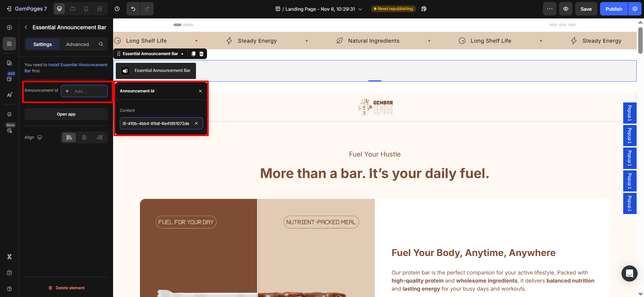Open the chat support bubble
The width and height of the screenshot is (644, 297).
[629, 273]
